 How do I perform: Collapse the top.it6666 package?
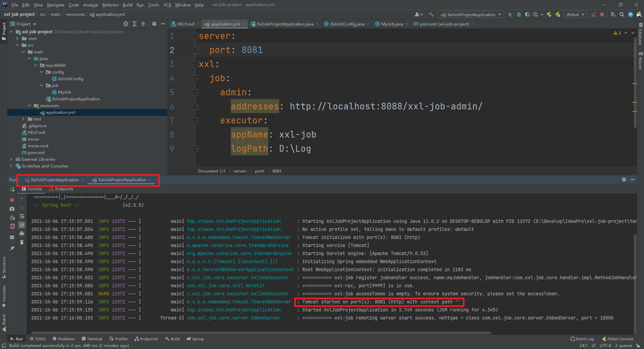pyautogui.click(x=35, y=65)
